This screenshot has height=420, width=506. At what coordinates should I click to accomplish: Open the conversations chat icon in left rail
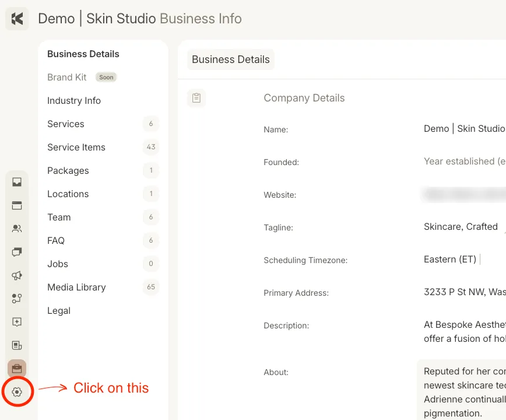tap(17, 252)
